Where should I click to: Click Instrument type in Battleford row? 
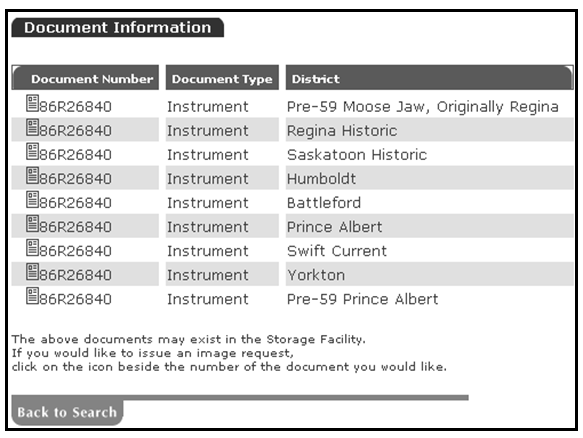pyautogui.click(x=208, y=203)
